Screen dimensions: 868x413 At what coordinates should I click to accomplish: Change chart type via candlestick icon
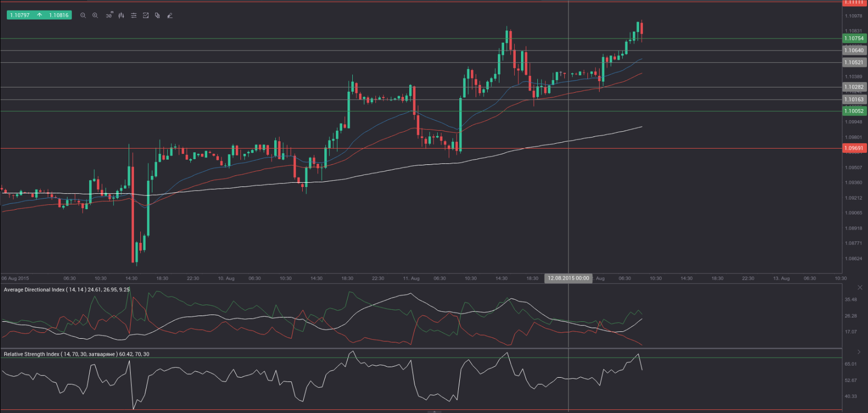tap(121, 16)
